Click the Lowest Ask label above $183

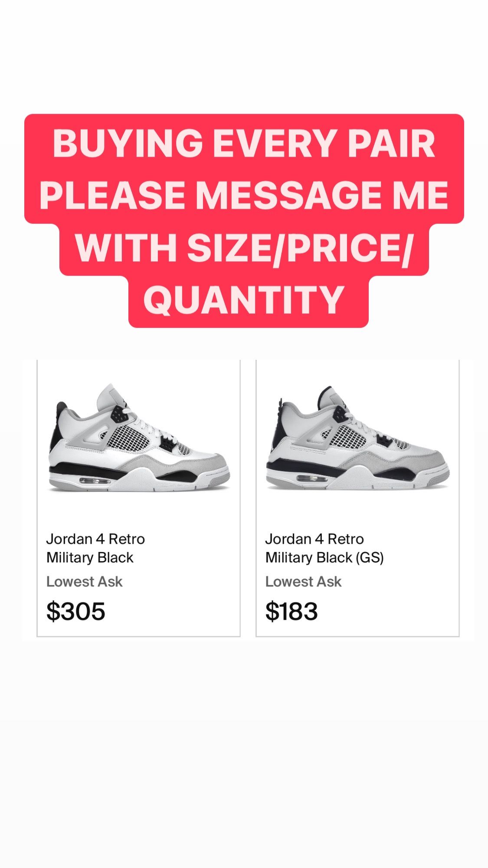tap(303, 582)
